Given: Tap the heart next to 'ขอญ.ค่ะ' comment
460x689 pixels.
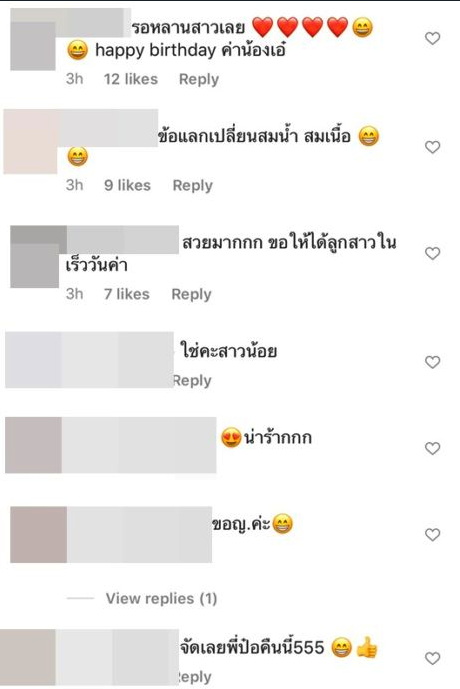Looking at the screenshot, I should (432, 534).
